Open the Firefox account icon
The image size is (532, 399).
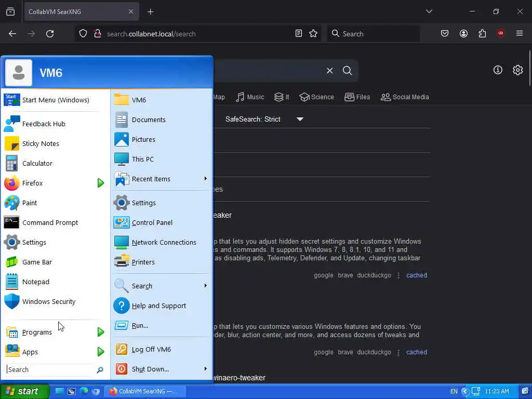tap(463, 34)
